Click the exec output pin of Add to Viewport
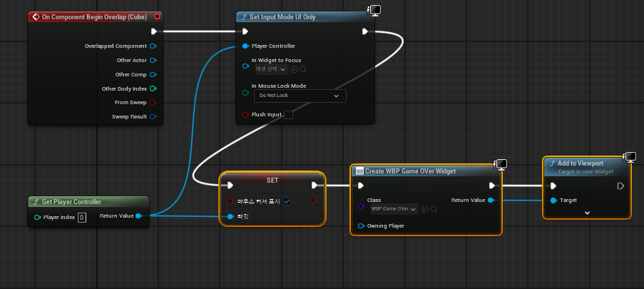The height and width of the screenshot is (289, 644). 620,186
